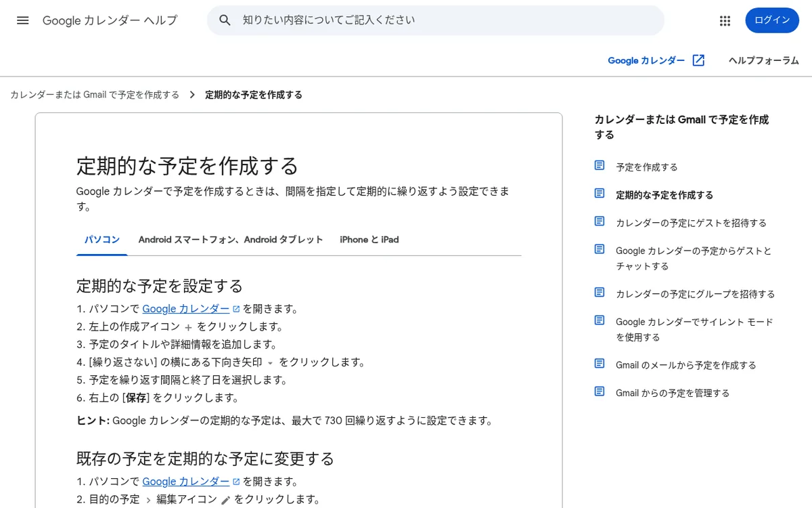Click the sidebar heading カレンダーまたは Gmail で予定を作成する
812x508 pixels.
coord(681,127)
